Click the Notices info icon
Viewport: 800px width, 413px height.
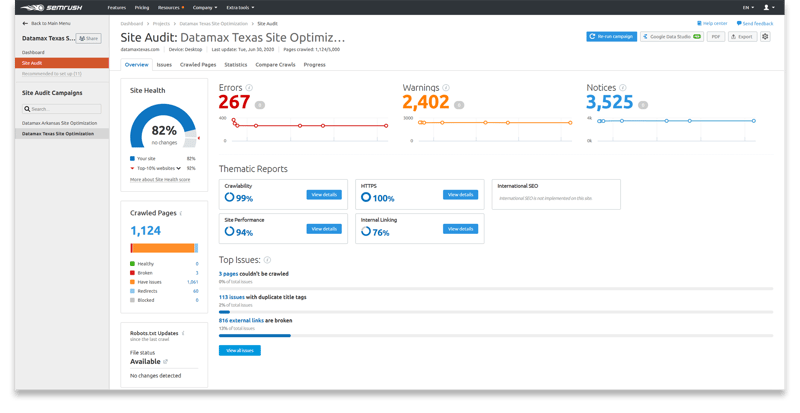(622, 88)
